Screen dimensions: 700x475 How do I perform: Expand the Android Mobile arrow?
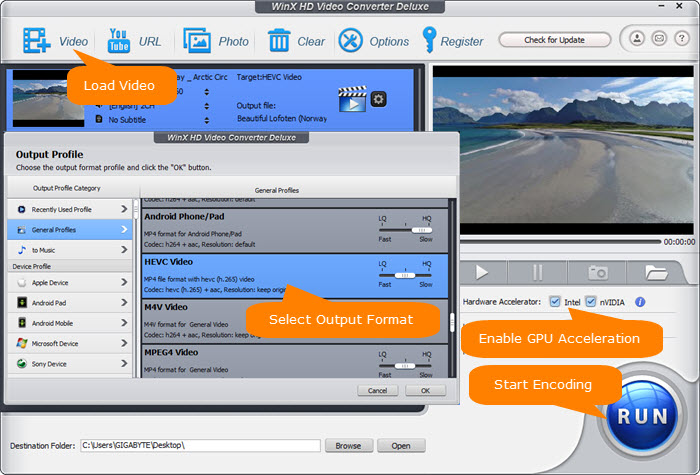pyautogui.click(x=124, y=323)
